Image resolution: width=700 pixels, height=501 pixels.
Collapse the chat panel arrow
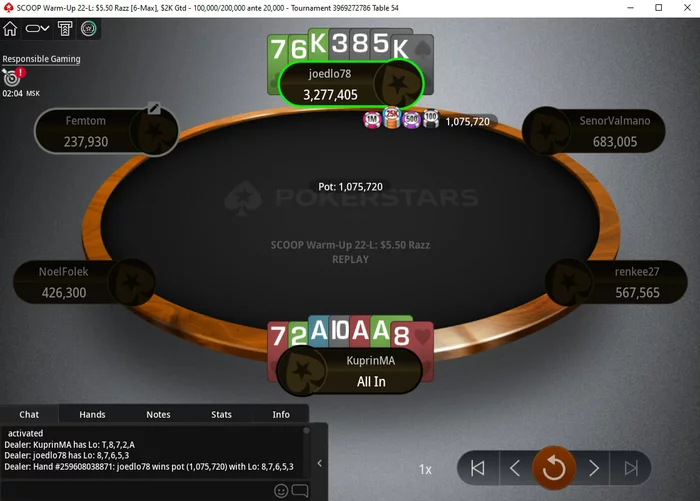click(x=320, y=463)
